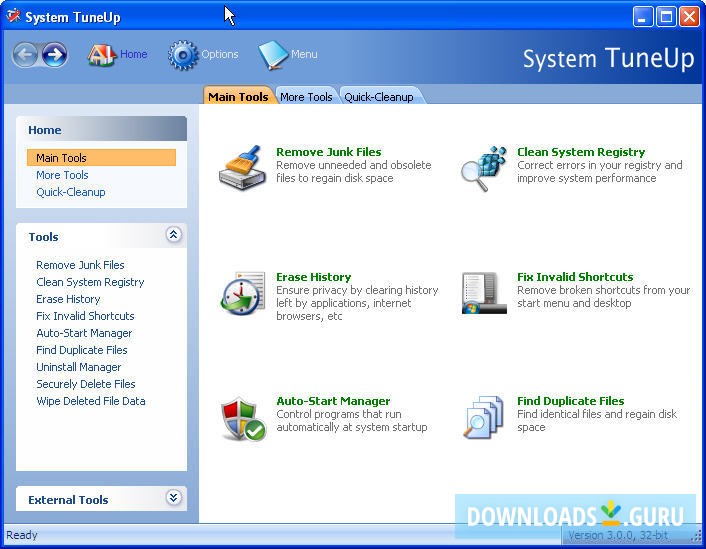
Task: Open Erase History from sidebar list
Action: (x=68, y=299)
